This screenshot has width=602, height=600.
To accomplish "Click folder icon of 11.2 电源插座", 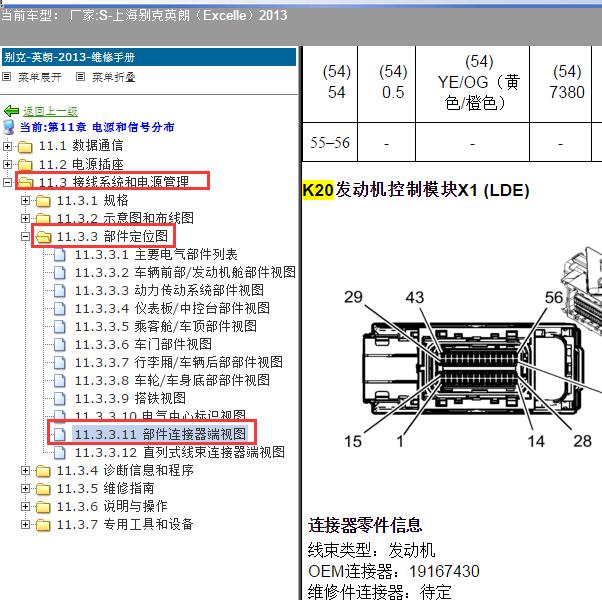I will tap(25, 165).
